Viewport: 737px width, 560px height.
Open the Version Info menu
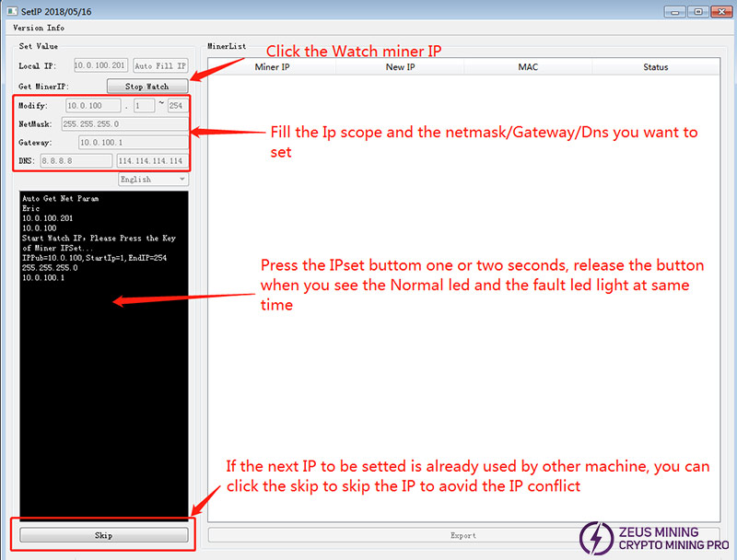click(x=39, y=28)
